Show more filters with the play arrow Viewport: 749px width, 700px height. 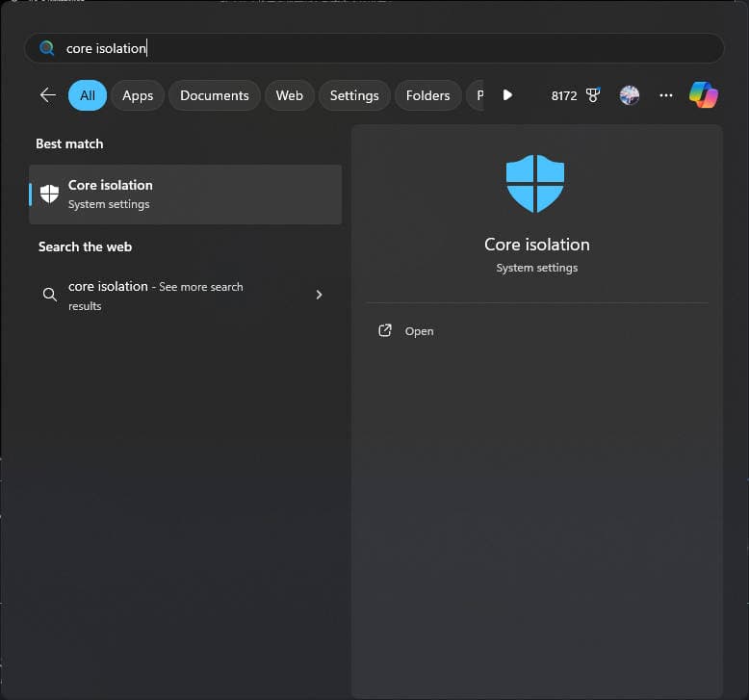pyautogui.click(x=507, y=95)
